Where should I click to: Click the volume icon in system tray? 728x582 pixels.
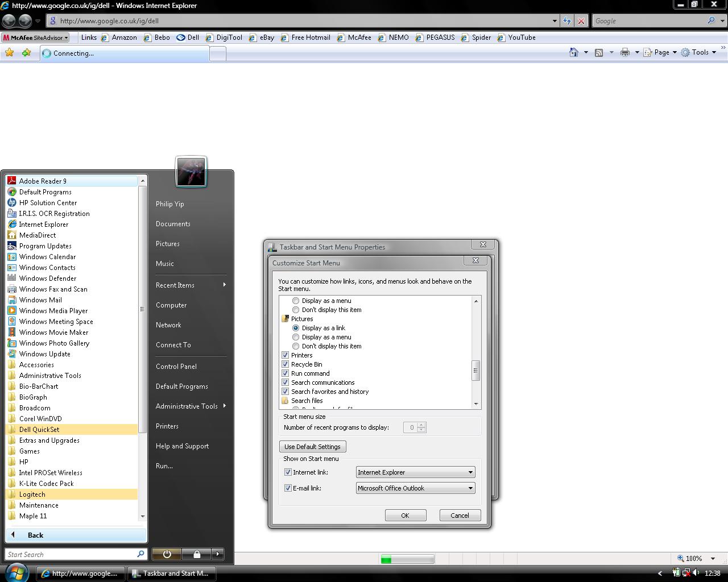tap(697, 573)
